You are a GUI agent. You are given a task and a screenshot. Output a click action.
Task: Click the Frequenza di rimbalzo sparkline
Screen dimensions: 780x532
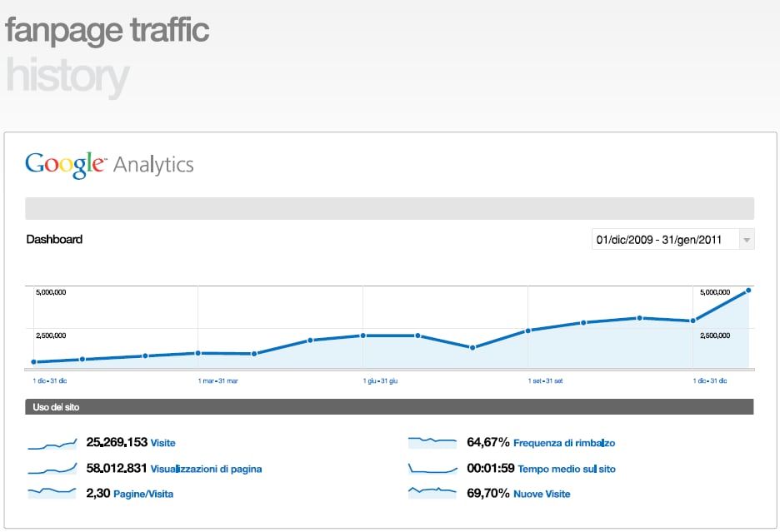click(432, 443)
